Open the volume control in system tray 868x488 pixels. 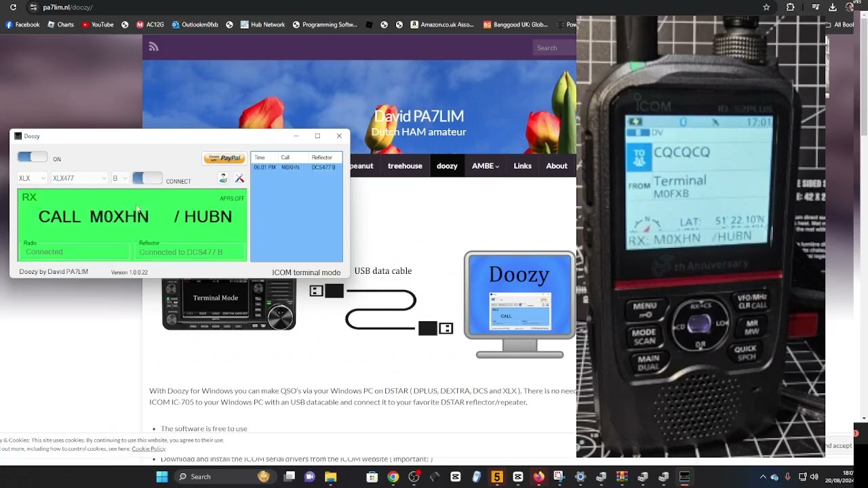814,476
